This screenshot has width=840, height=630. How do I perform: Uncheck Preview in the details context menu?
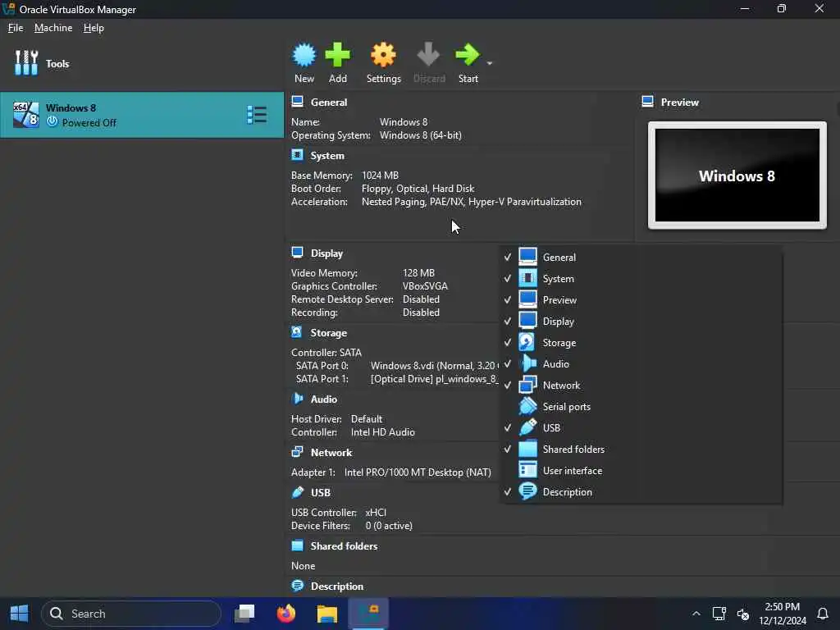641,300
